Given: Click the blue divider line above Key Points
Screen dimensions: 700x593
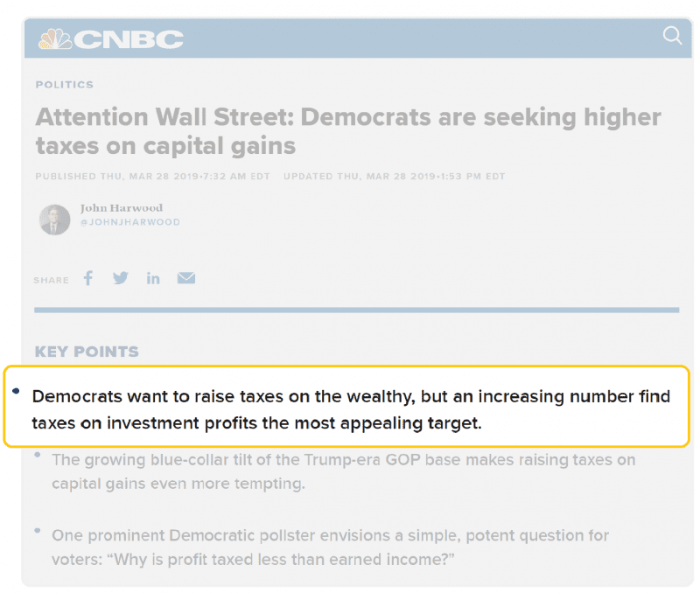Looking at the screenshot, I should click(x=356, y=310).
